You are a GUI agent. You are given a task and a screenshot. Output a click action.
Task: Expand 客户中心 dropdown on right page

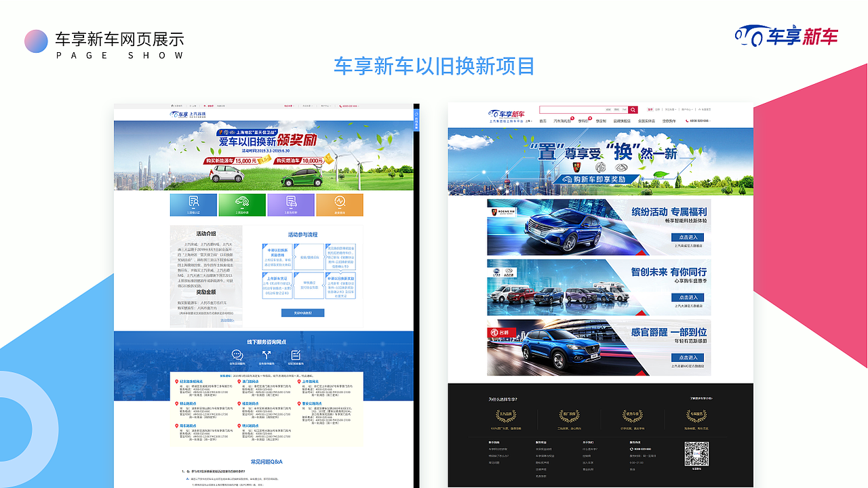[x=688, y=109]
